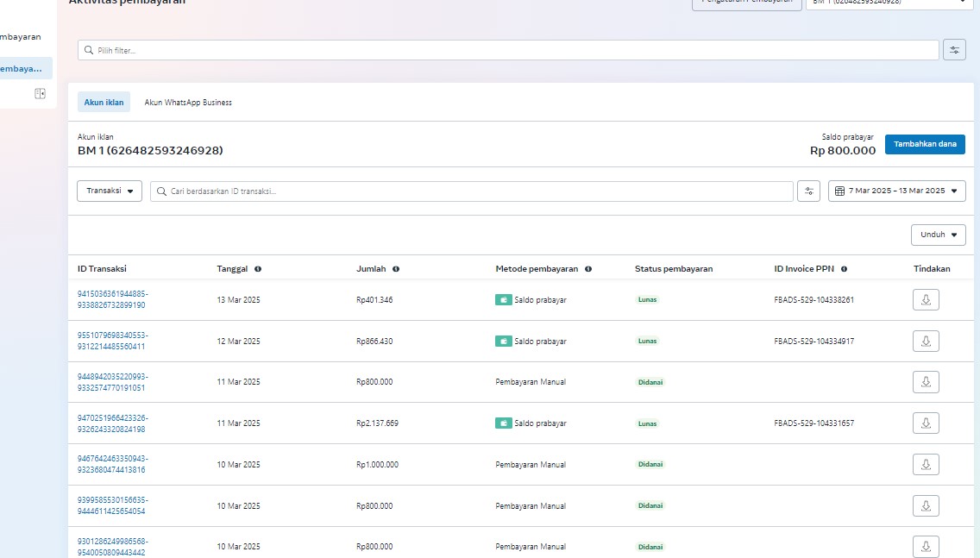This screenshot has height=558, width=980.
Task: Click filter icon next to transaction search
Action: click(x=809, y=191)
